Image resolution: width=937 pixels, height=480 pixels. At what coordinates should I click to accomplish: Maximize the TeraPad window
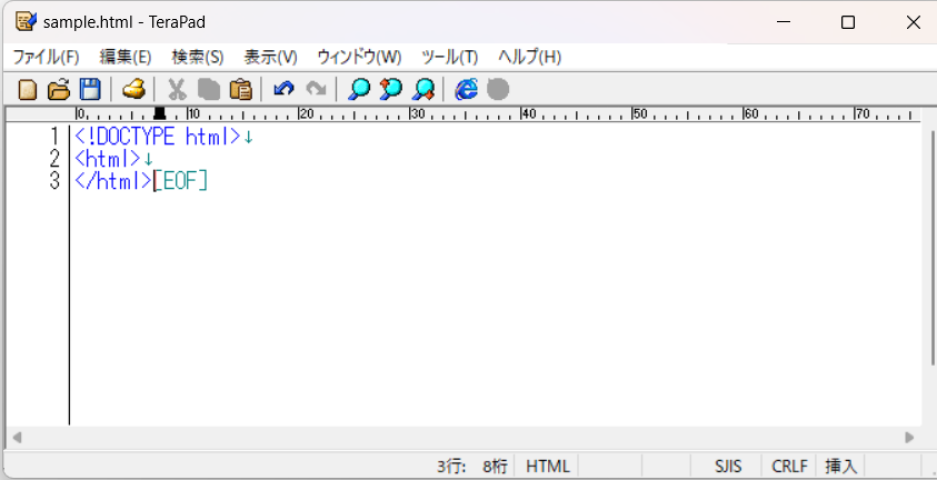[847, 23]
